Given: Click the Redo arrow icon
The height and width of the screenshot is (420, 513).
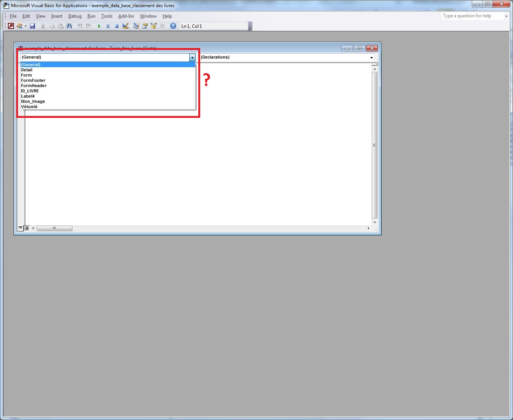Looking at the screenshot, I should pyautogui.click(x=88, y=26).
